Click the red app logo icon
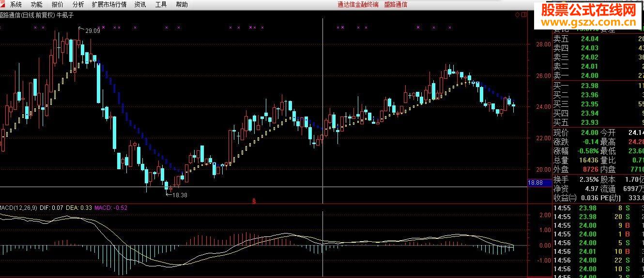644x278 pixels. coord(3,4)
